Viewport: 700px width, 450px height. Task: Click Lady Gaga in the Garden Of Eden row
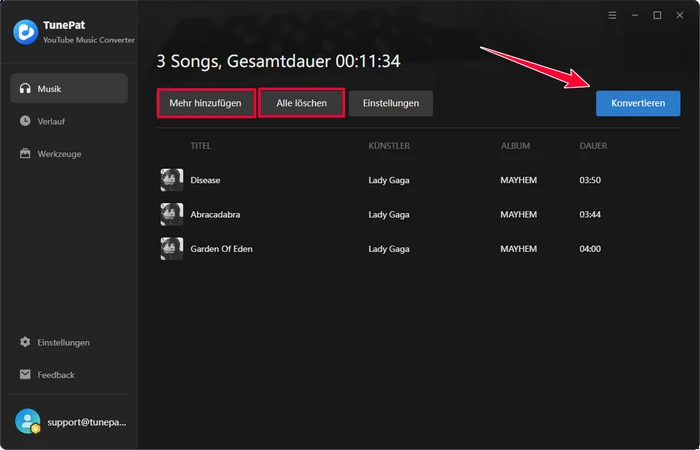coord(389,249)
